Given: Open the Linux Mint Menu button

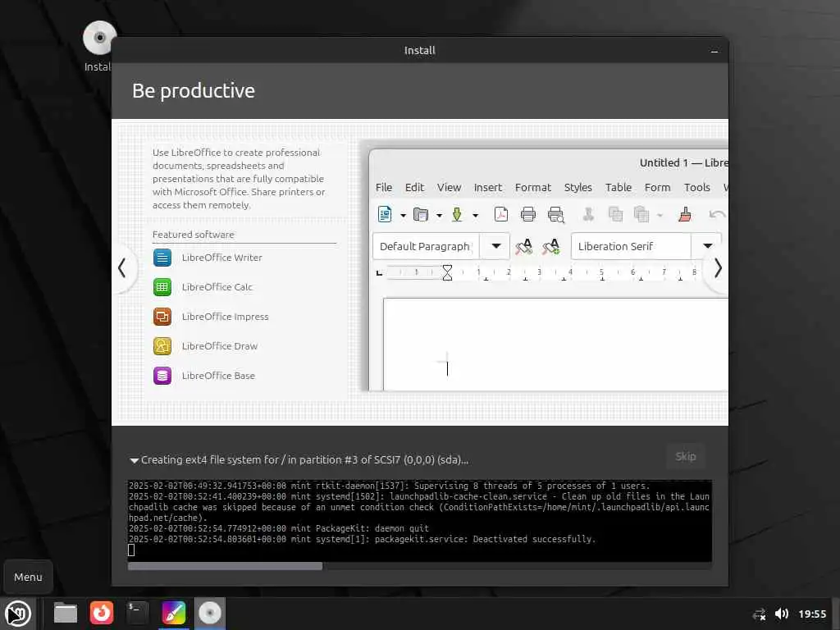Looking at the screenshot, I should click(x=18, y=614).
